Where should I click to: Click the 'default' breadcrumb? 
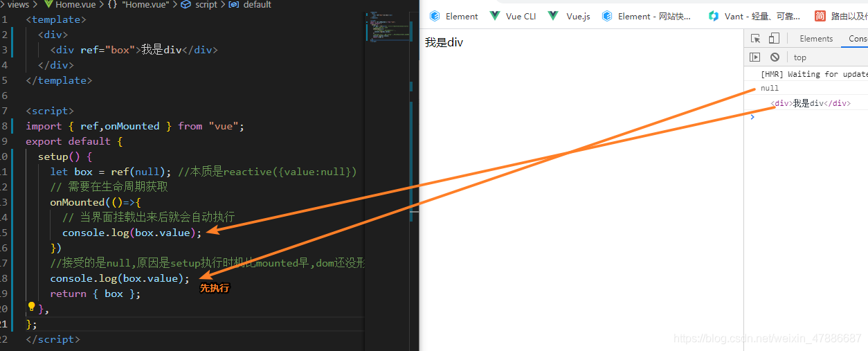point(249,4)
